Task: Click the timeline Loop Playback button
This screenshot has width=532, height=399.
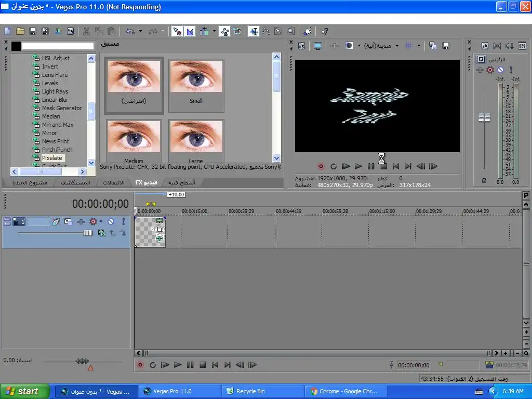Action: pos(153,365)
